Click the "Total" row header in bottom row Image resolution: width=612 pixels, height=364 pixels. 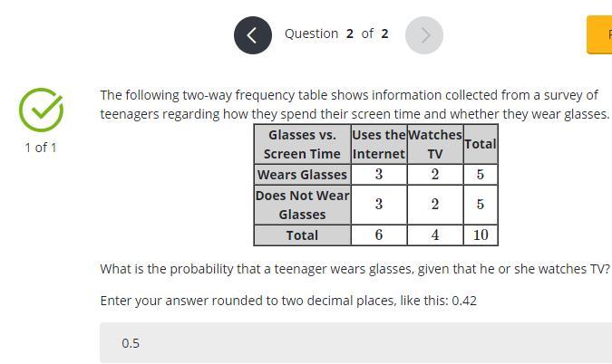(302, 235)
